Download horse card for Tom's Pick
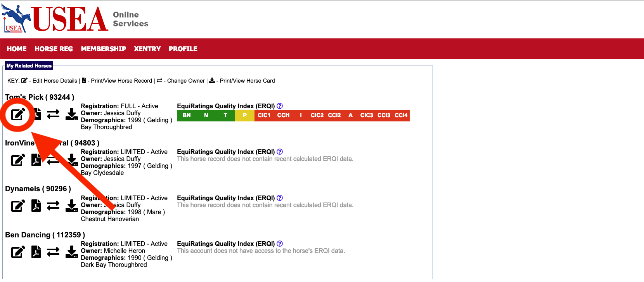 (x=71, y=114)
